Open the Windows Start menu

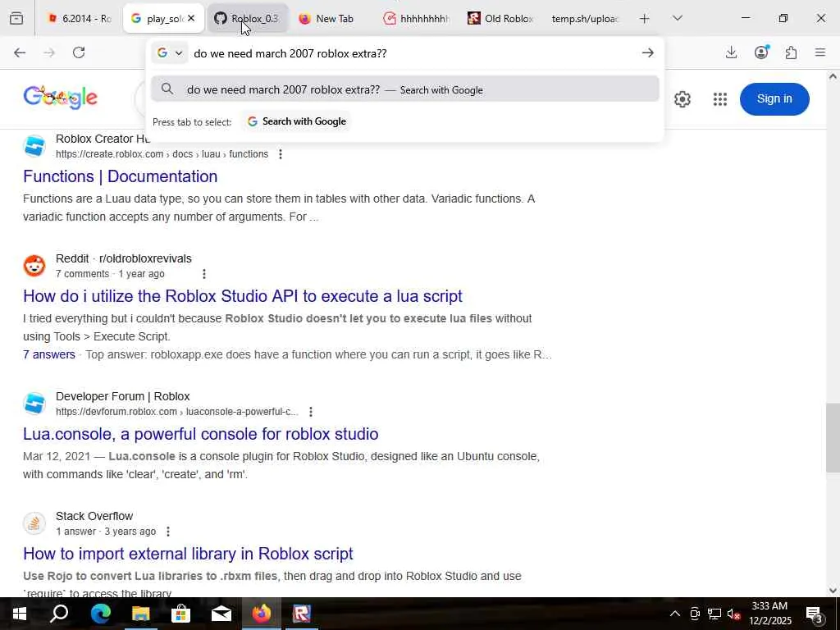20,614
